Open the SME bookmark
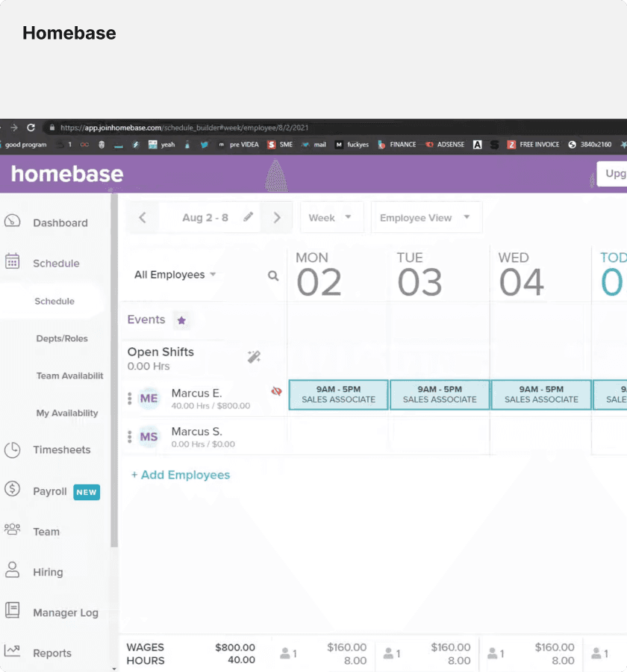 [280, 144]
